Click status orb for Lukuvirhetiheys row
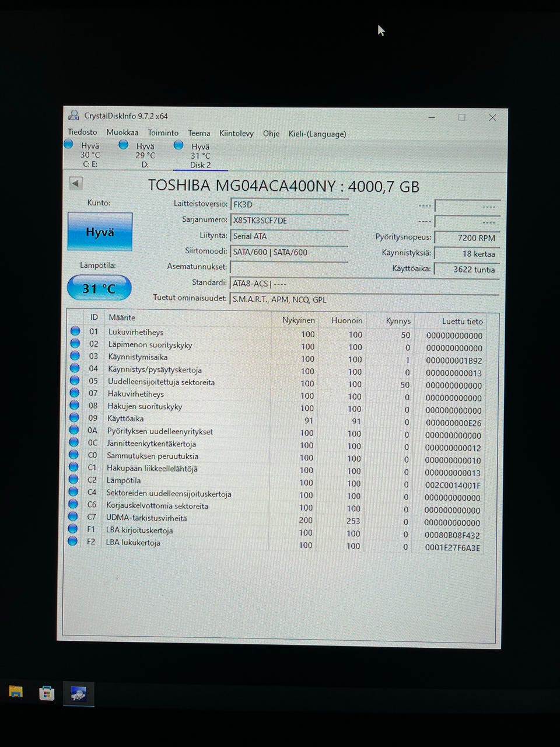Viewport: 560px width, 747px height. point(75,331)
